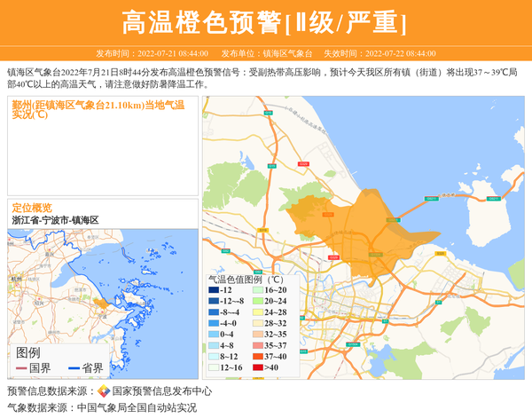Click the orange Zhenhai marker on overview map
Viewport: 532px width, 418px height.
103,304
